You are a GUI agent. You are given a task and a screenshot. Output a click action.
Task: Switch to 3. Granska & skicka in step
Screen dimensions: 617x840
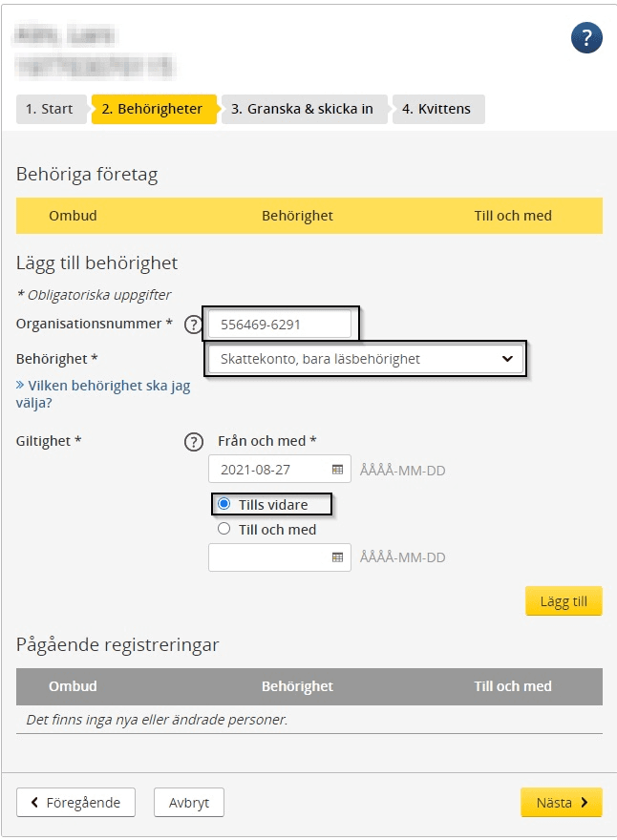click(303, 109)
